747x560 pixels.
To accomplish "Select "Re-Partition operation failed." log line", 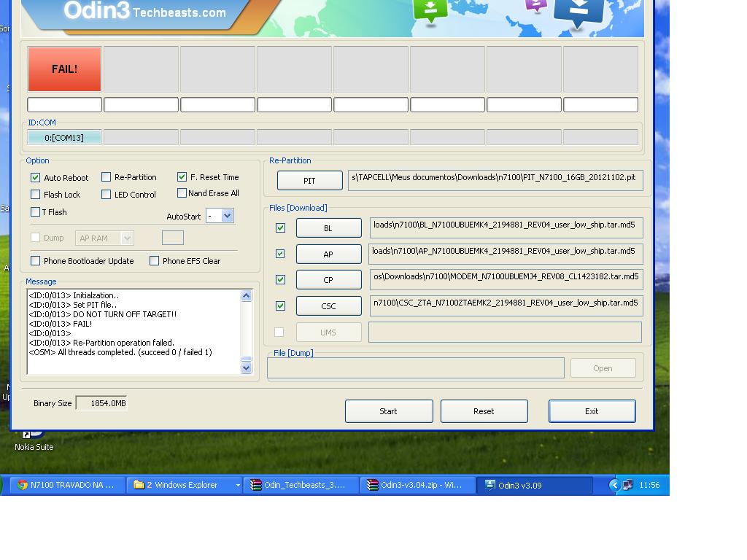I will click(101, 343).
